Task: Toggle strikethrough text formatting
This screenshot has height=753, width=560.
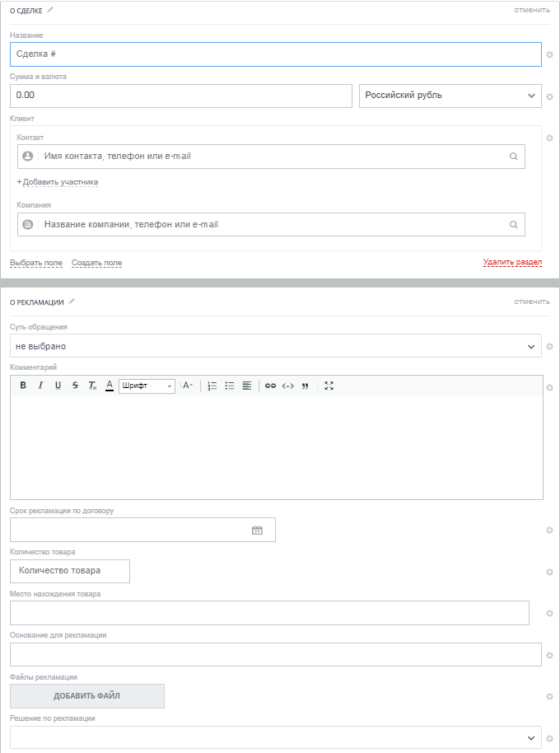Action: pos(75,386)
